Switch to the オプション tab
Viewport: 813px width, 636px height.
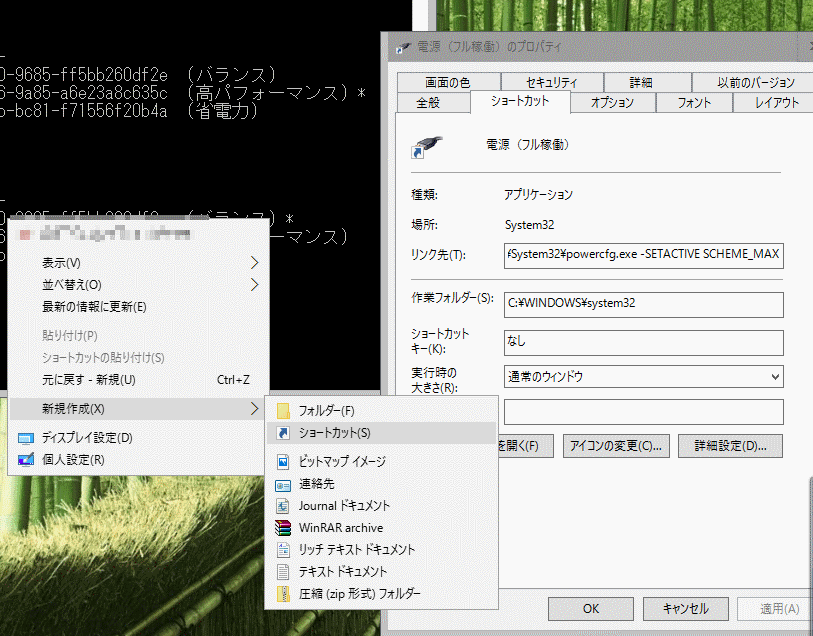tap(613, 103)
